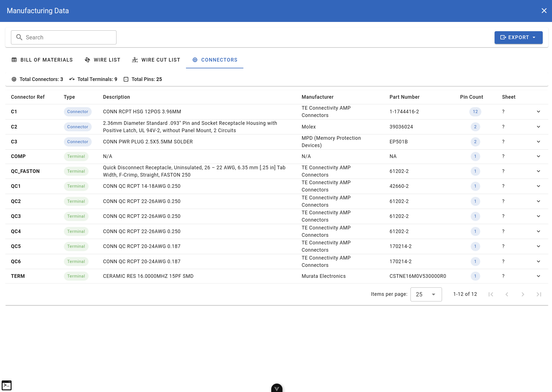Click the Total Connectors chip icon
The image size is (552, 392).
tap(14, 79)
